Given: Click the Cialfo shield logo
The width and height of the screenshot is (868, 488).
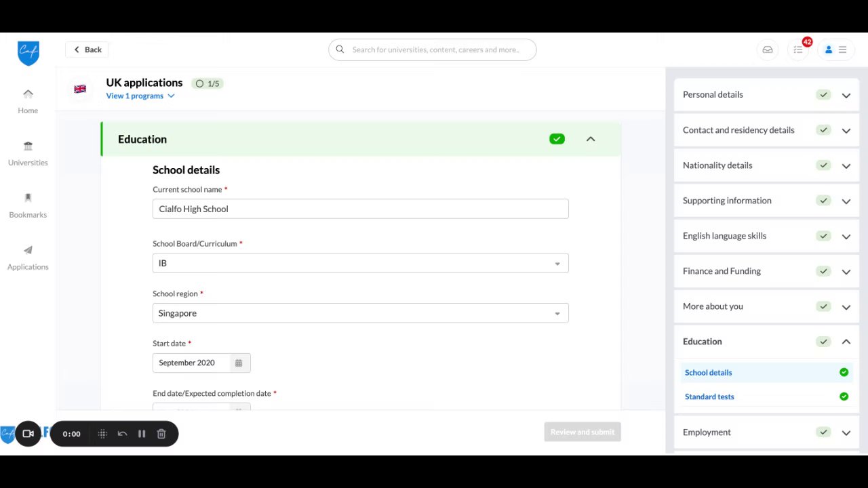Looking at the screenshot, I should coord(28,54).
